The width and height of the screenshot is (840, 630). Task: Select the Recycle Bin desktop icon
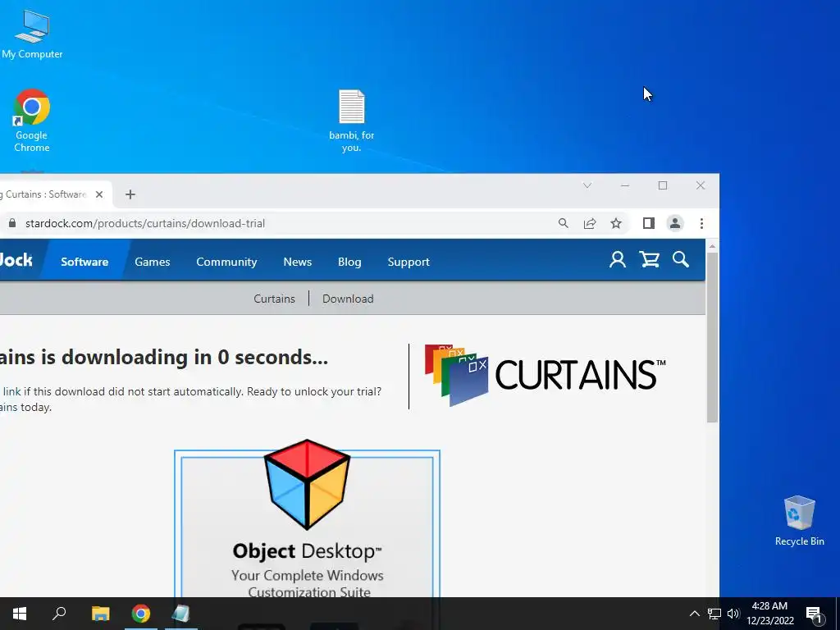click(799, 521)
